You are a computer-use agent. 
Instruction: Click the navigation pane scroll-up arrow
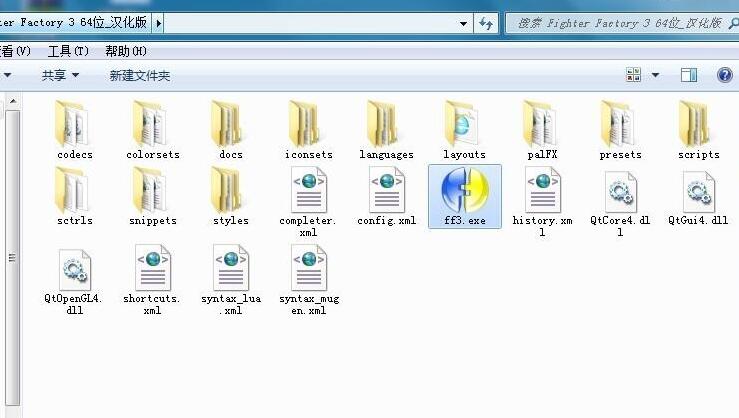13,101
